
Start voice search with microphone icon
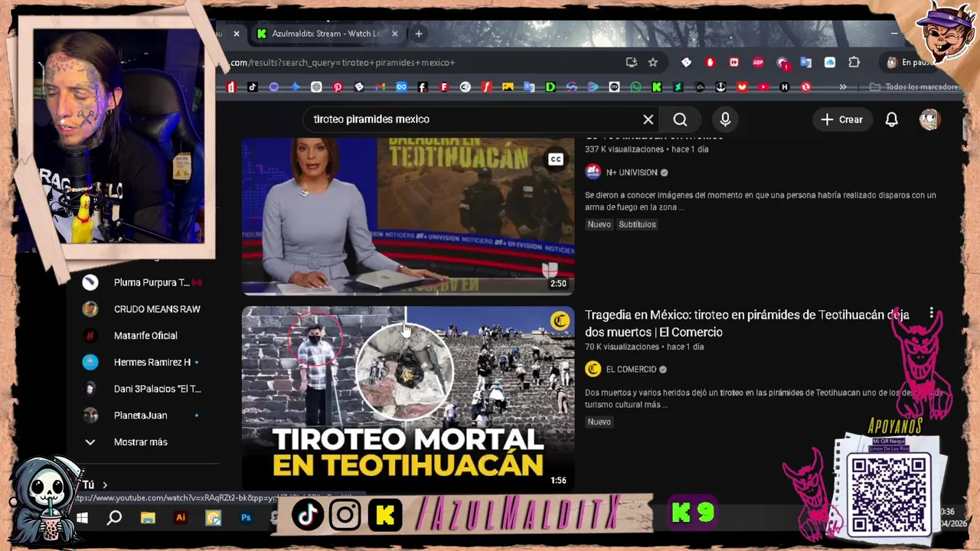point(725,119)
